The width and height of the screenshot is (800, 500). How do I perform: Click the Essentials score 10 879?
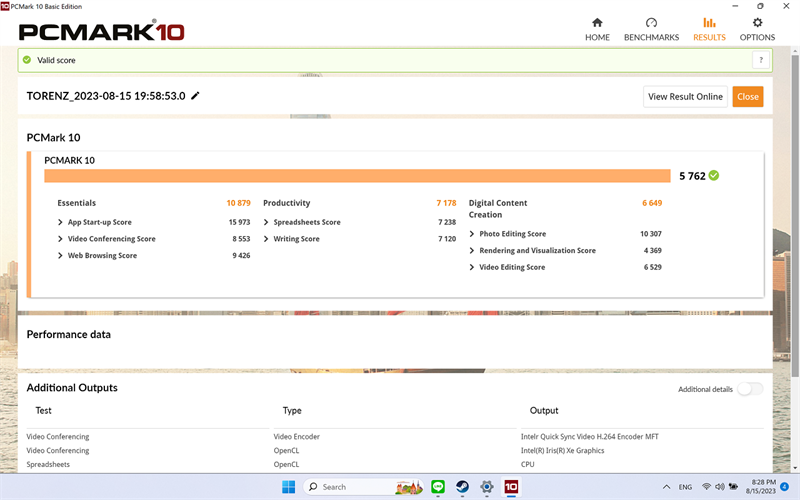click(238, 203)
